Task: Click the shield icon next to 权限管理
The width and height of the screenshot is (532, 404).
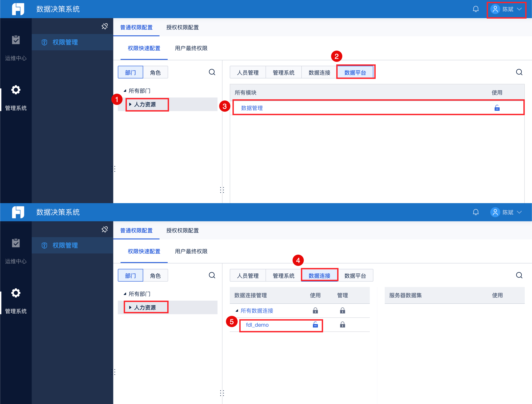Action: tap(44, 42)
